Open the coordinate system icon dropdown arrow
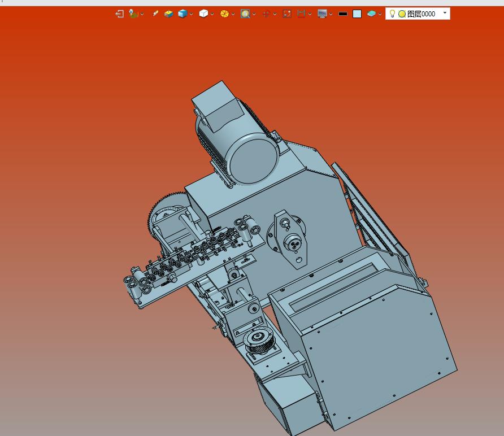504x436 pixels. 142,14
